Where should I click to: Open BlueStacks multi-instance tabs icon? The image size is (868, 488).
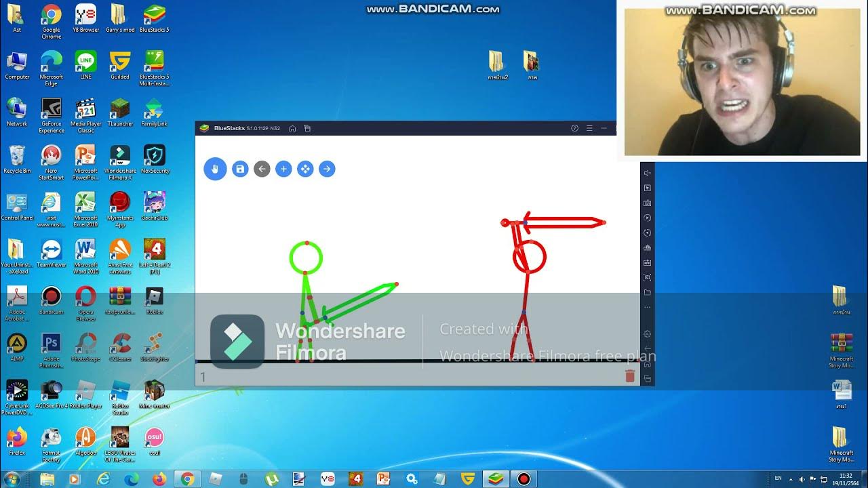[x=307, y=128]
